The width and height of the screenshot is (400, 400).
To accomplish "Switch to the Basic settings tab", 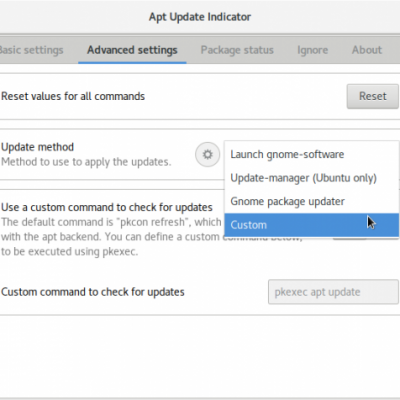I will (x=31, y=50).
